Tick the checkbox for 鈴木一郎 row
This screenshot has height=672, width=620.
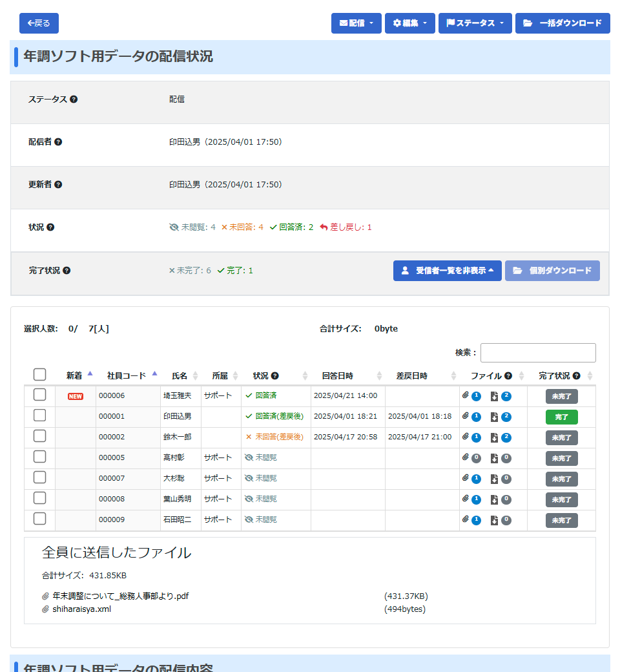tap(39, 436)
